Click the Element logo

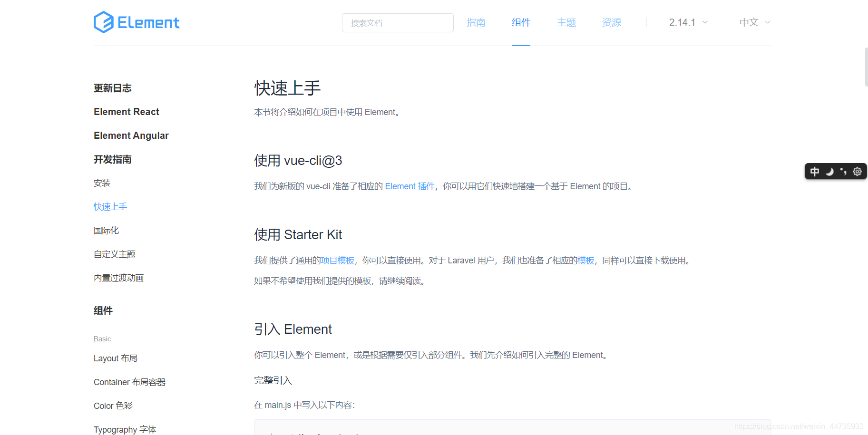coord(137,22)
